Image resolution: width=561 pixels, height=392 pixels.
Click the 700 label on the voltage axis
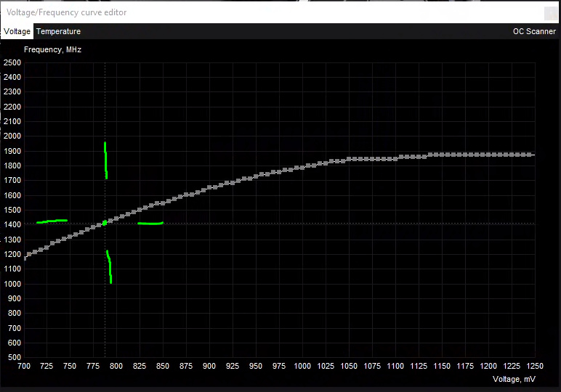pyautogui.click(x=24, y=367)
